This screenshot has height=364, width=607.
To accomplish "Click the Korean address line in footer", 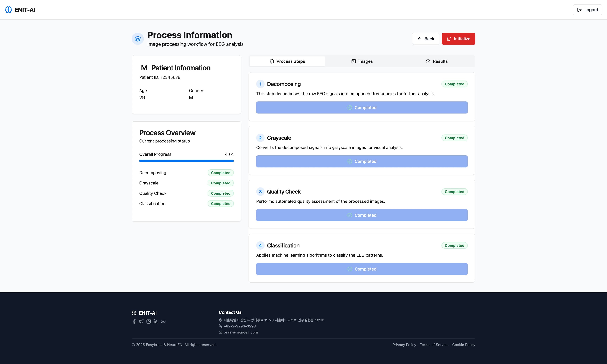I will coord(274,320).
